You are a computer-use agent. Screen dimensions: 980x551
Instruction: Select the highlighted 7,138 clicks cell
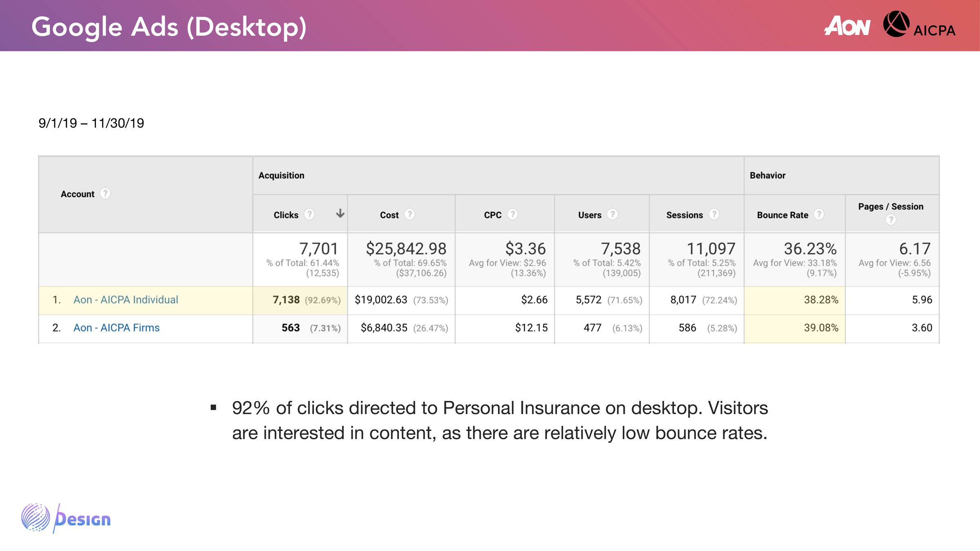point(286,300)
